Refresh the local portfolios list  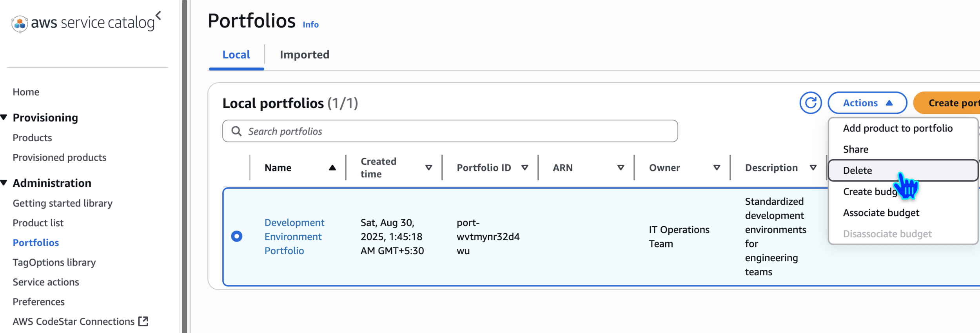(810, 103)
